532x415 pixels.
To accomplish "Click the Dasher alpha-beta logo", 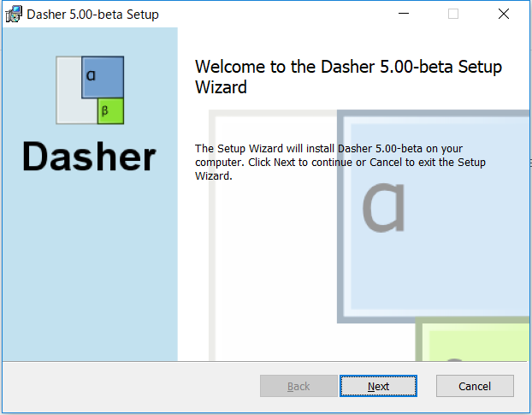I will (x=90, y=90).
